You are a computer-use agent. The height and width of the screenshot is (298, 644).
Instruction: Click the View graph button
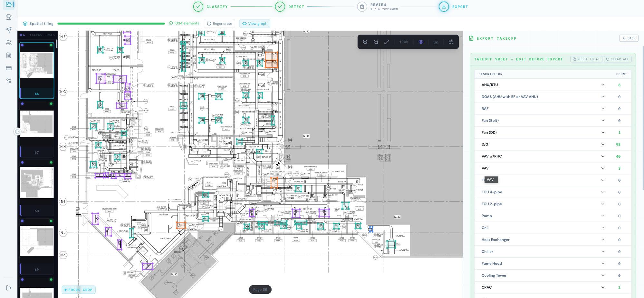[x=255, y=24]
